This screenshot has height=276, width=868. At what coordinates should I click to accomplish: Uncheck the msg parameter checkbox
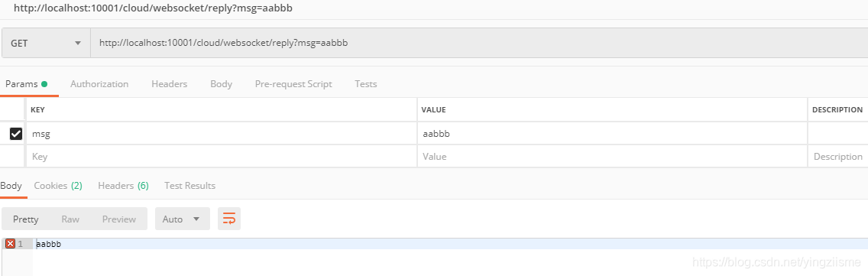click(16, 134)
